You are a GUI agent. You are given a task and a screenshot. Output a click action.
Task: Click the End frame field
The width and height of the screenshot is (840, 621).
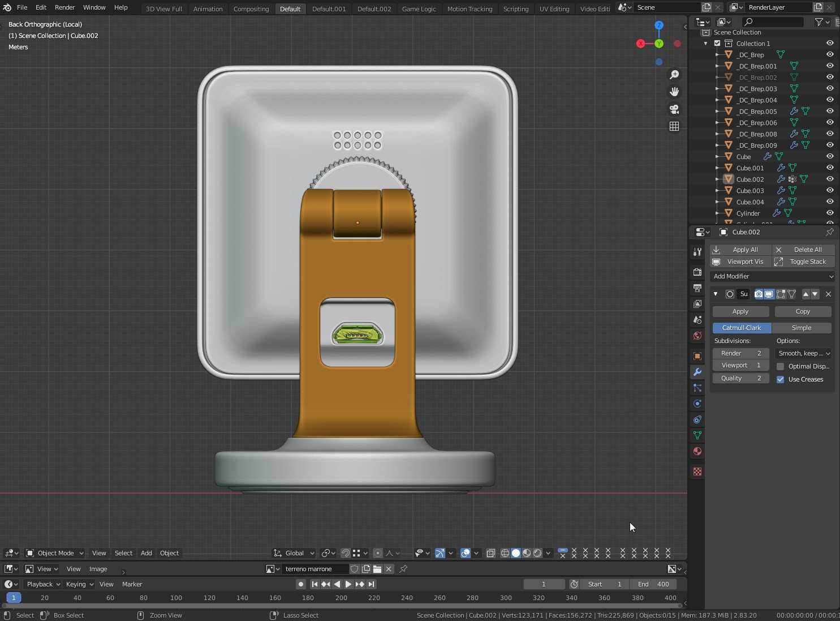click(x=653, y=584)
